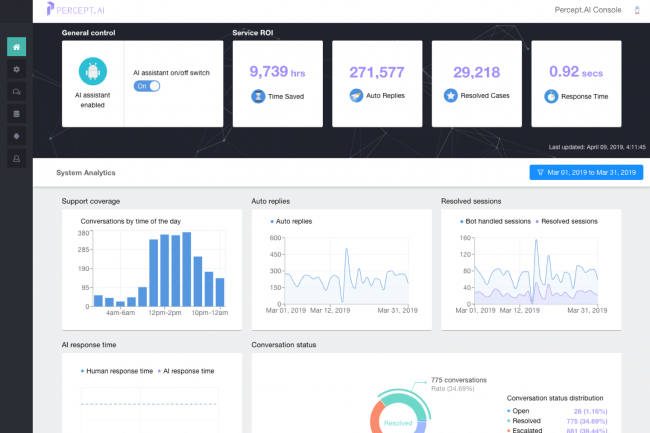Toggle the Escalated status in distribution legend
Screen dimensions: 650x433
point(524,430)
